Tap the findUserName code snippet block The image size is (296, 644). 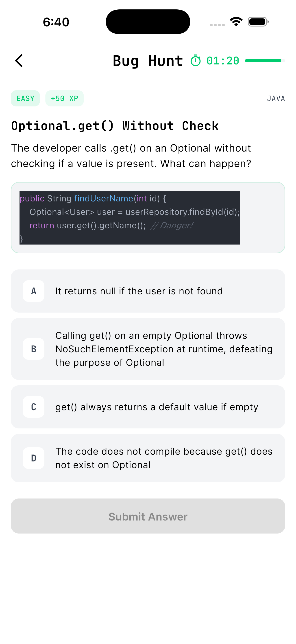pos(130,218)
